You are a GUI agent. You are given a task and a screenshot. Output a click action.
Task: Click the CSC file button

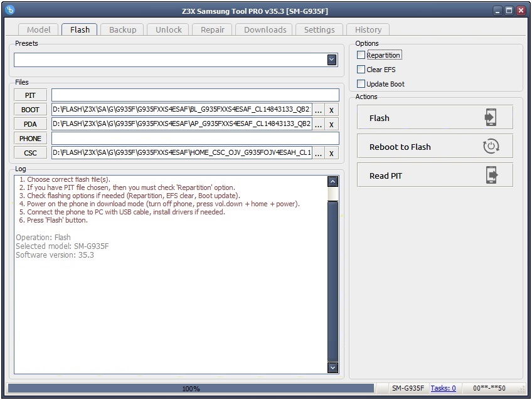pyautogui.click(x=30, y=153)
